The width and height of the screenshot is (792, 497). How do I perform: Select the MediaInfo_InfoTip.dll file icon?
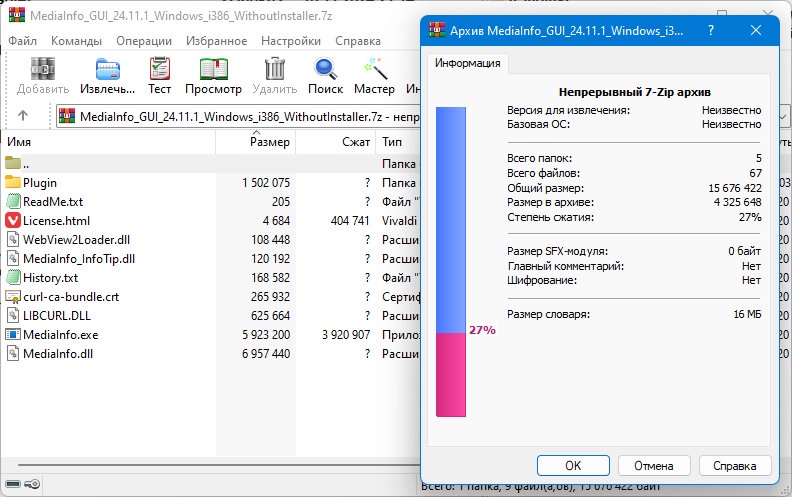click(13, 259)
